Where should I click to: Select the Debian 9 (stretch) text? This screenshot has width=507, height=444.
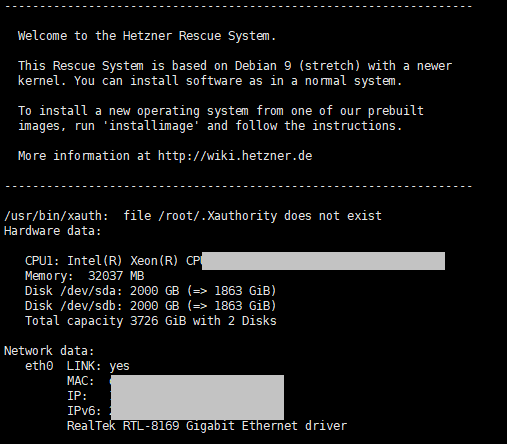click(x=297, y=66)
